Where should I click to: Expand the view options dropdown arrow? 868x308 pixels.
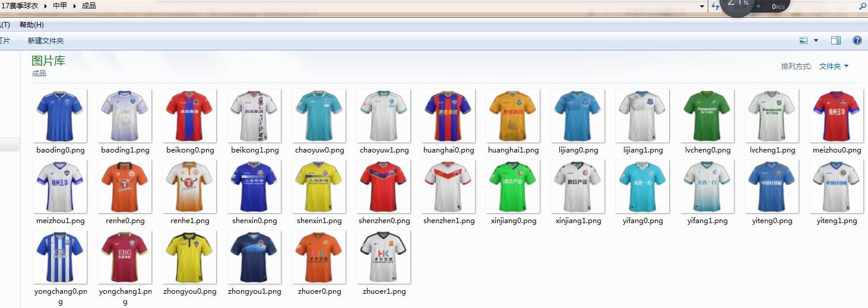pos(816,40)
